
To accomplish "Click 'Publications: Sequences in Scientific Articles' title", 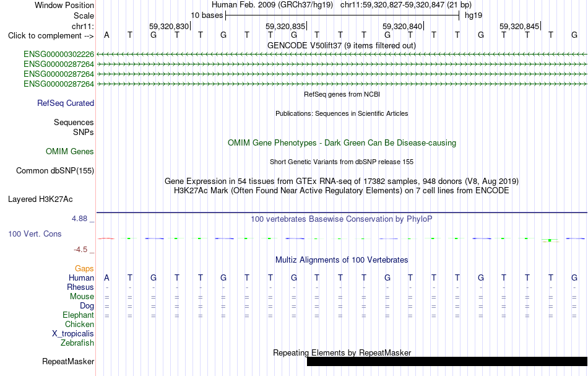I will click(342, 113).
